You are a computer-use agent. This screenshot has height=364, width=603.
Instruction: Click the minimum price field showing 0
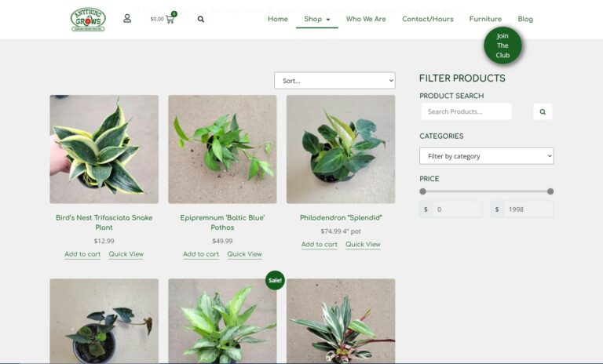457,209
